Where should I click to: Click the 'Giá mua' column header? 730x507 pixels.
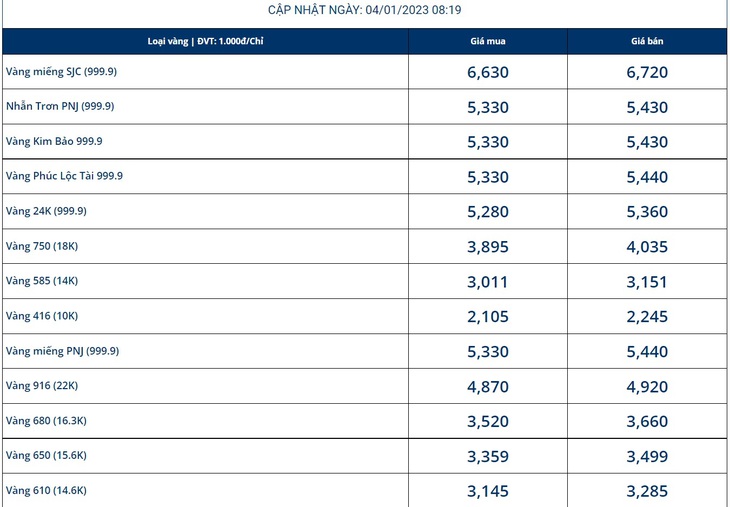(488, 41)
